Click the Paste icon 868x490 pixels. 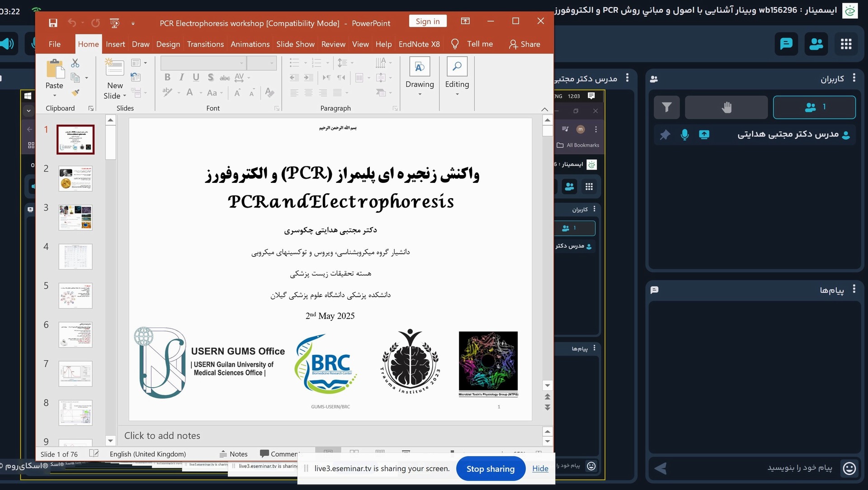pyautogui.click(x=55, y=69)
